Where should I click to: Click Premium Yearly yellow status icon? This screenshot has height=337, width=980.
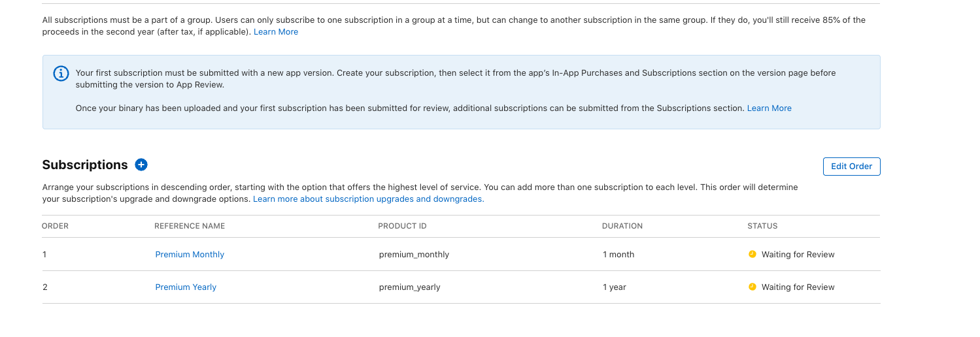[x=752, y=287]
